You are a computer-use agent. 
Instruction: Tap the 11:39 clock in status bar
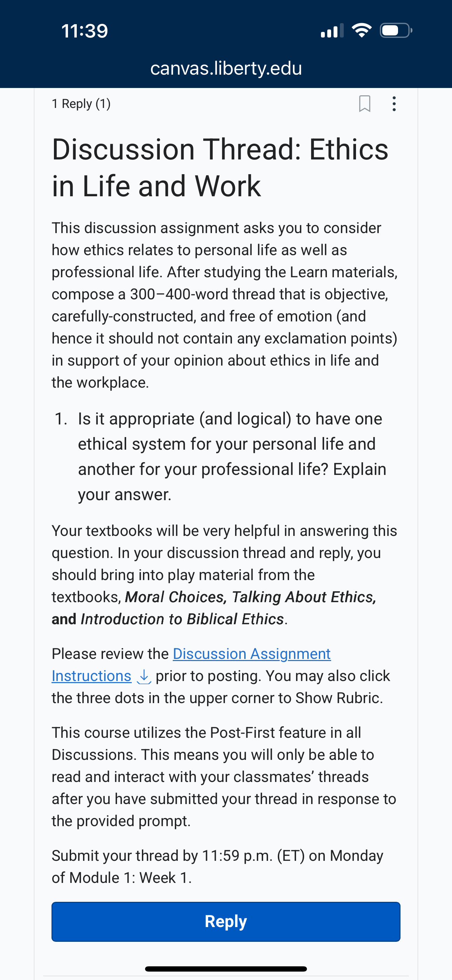[84, 31]
